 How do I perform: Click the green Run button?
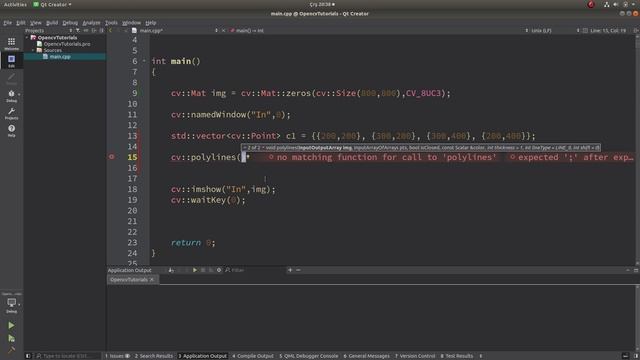(11, 325)
